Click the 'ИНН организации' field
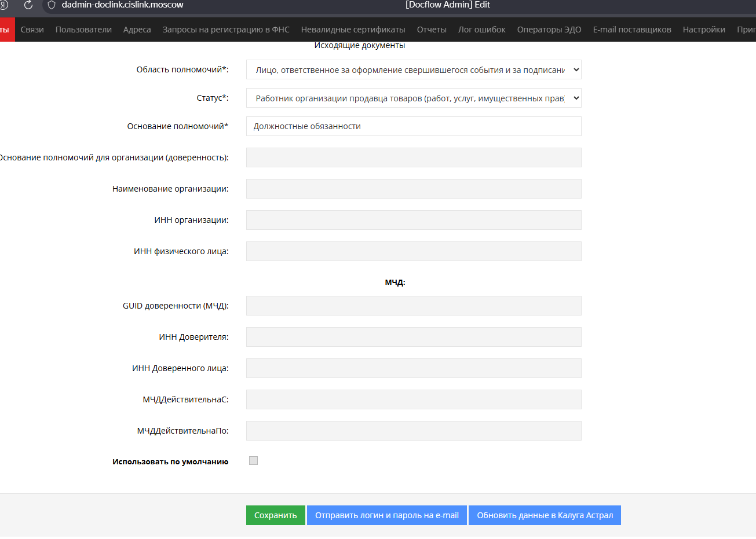 414,220
